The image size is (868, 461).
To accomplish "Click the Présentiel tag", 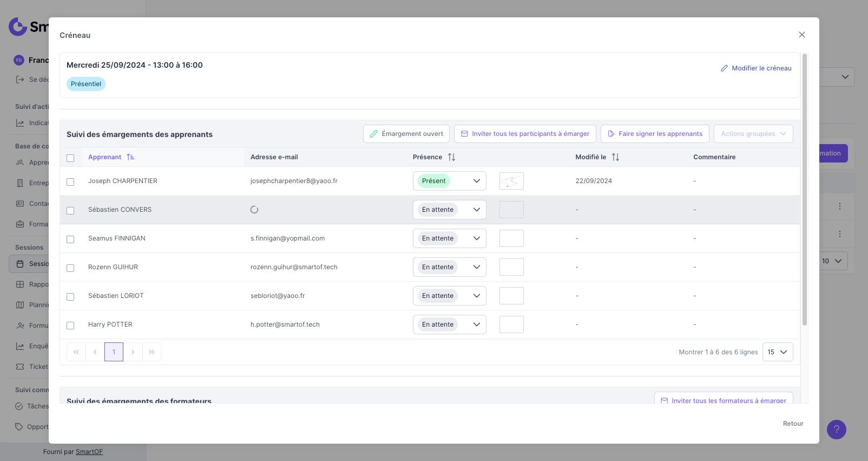I will pos(86,84).
